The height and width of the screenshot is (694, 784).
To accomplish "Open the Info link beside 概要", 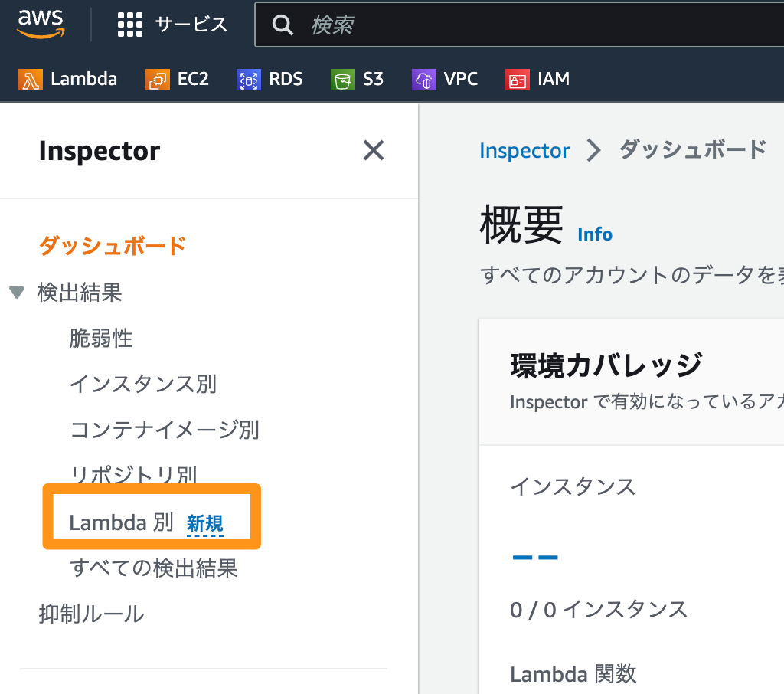I will click(595, 234).
